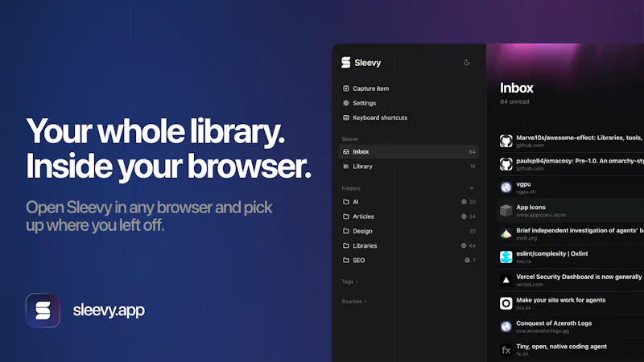The height and width of the screenshot is (362, 644).
Task: Click the 84 unread text under Inbox
Action: [514, 101]
